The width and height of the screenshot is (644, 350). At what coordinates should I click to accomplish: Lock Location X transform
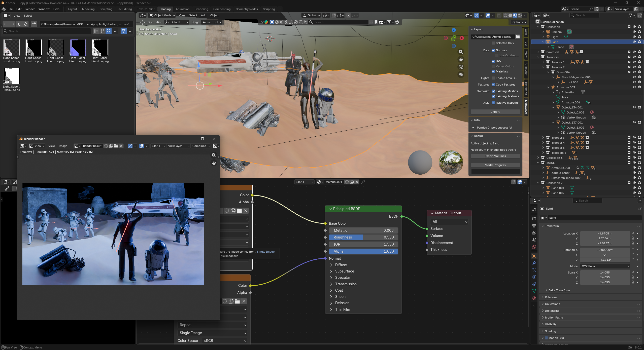pos(633,234)
